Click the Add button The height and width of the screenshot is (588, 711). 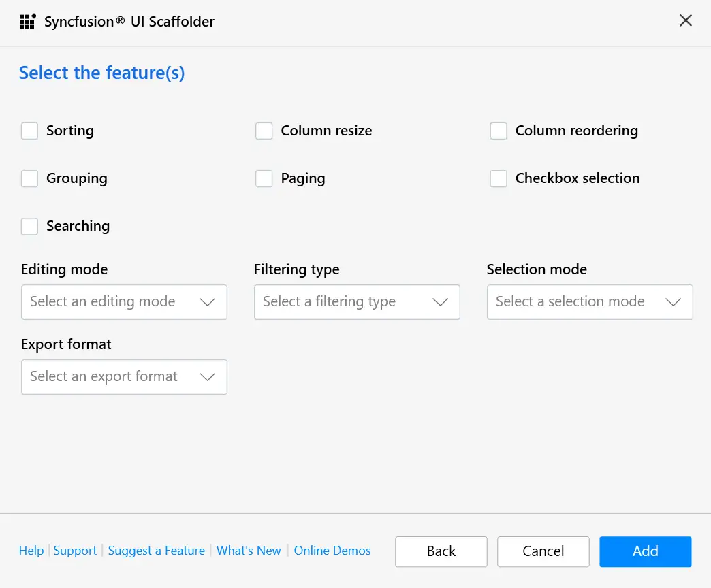pyautogui.click(x=645, y=551)
